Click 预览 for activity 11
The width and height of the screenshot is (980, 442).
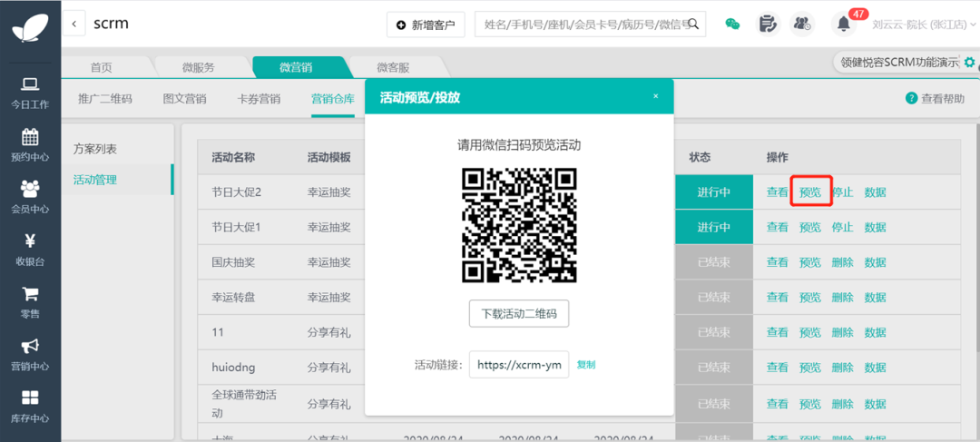[810, 332]
